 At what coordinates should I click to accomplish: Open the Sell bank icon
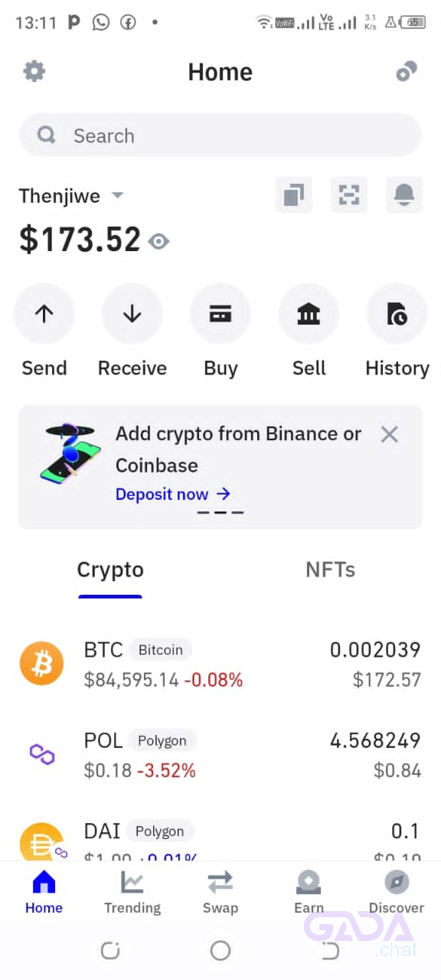point(309,314)
